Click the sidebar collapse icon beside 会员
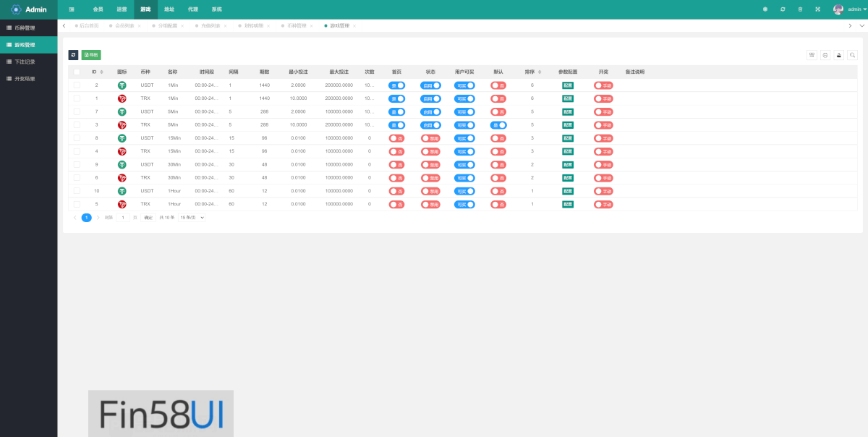The image size is (868, 437). pyautogui.click(x=72, y=9)
